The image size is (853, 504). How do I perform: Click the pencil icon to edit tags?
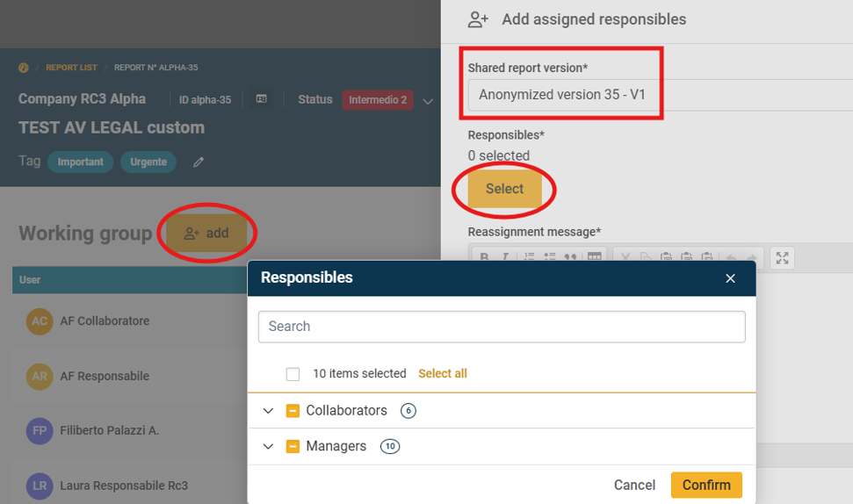199,162
